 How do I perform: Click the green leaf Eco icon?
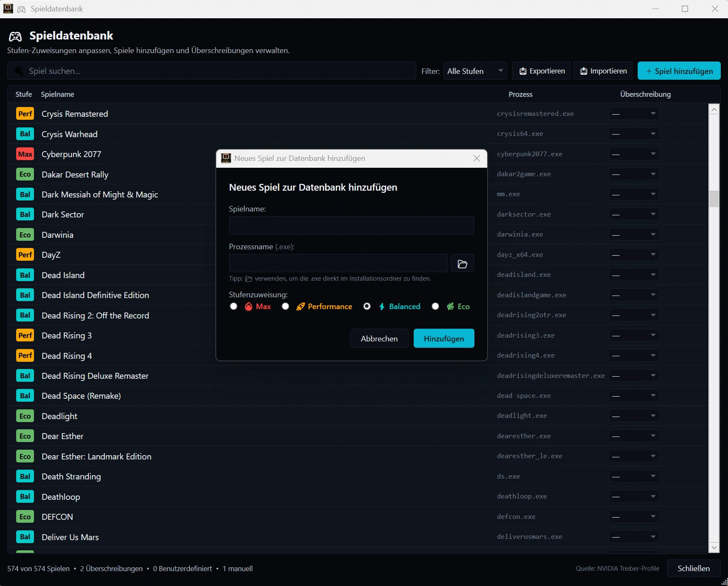point(450,307)
